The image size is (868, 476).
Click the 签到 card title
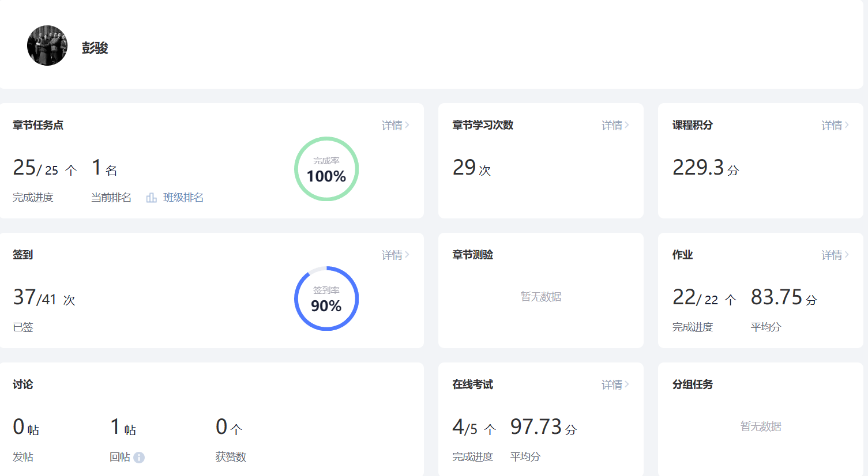coord(23,255)
